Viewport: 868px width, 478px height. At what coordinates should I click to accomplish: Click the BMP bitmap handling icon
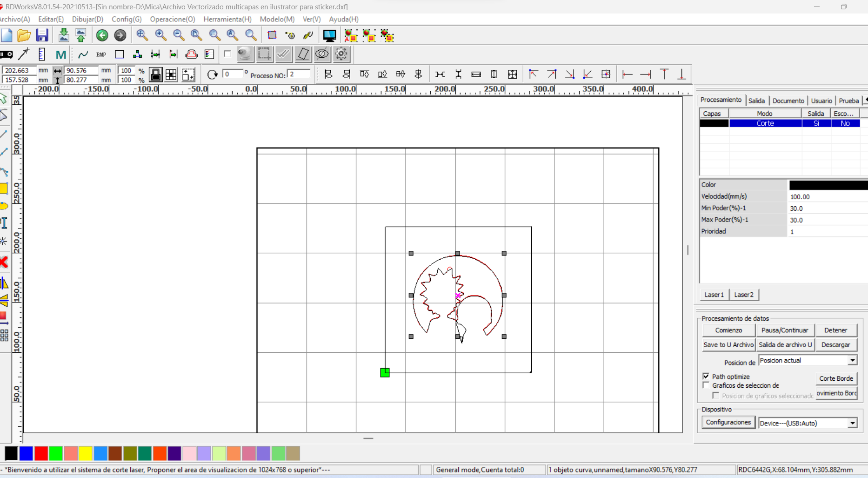[101, 54]
